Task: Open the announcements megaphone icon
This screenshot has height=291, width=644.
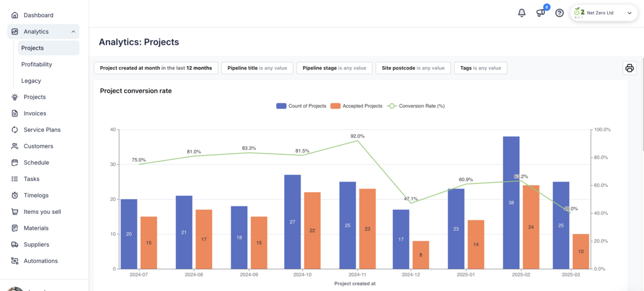Action: point(540,13)
